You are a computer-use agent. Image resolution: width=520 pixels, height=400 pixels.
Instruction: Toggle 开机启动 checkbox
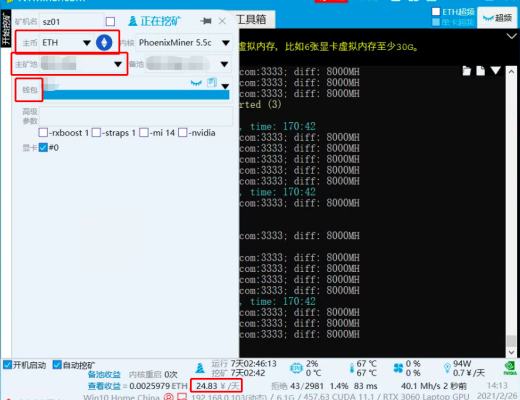tap(7, 365)
